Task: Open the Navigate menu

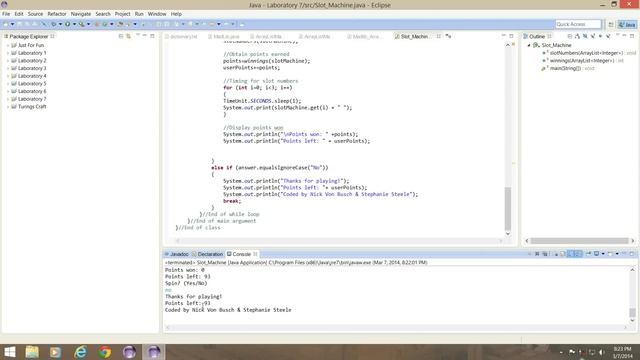Action: pyautogui.click(x=81, y=14)
